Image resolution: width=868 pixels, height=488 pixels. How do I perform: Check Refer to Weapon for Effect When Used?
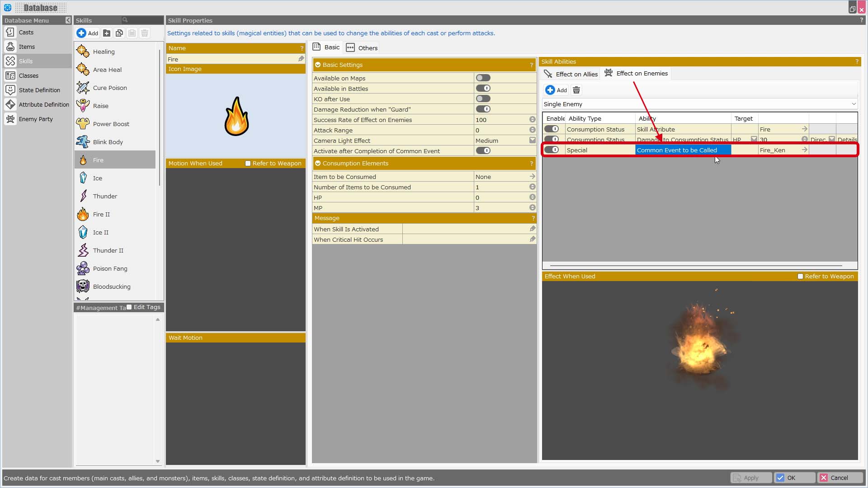[x=800, y=277]
